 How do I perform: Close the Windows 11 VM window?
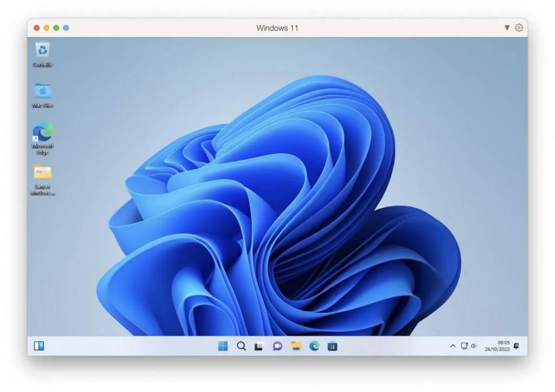point(36,28)
